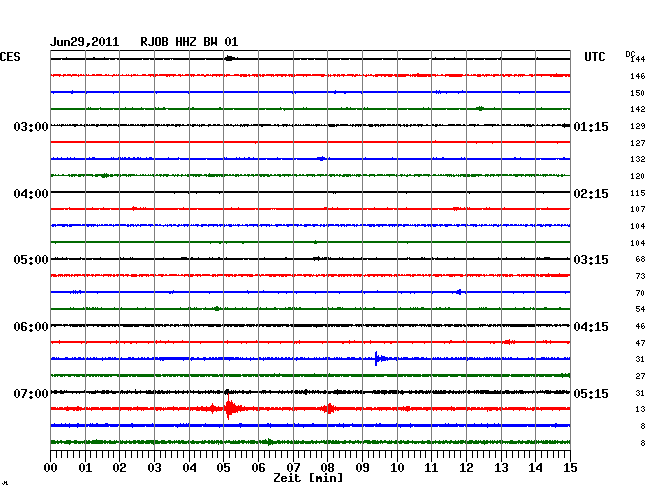Viewport: 650px width, 494px height.
Task: Click minute tick label 05
Action: click(223, 468)
